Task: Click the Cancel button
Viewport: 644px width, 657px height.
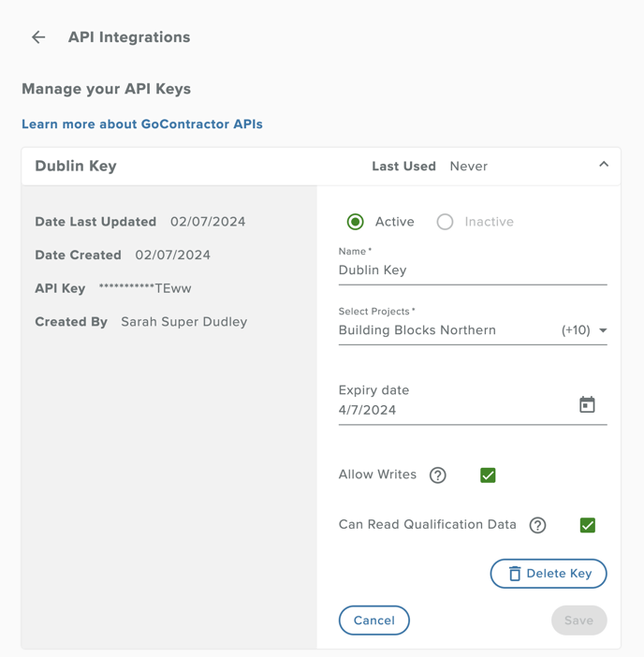Action: 373,620
